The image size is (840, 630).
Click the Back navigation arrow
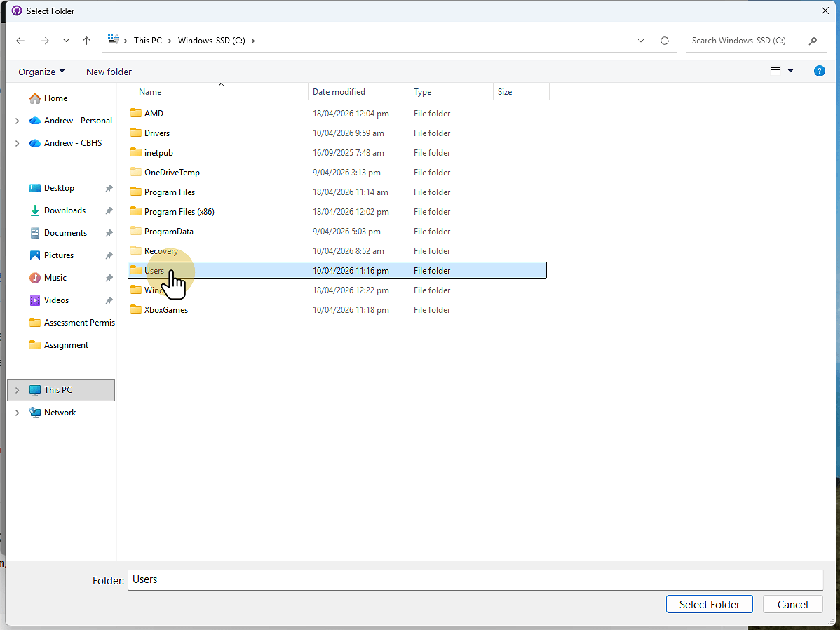tap(20, 41)
